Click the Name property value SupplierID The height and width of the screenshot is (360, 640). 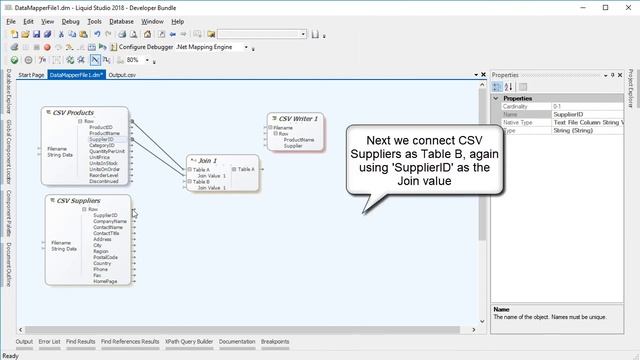[x=587, y=114]
